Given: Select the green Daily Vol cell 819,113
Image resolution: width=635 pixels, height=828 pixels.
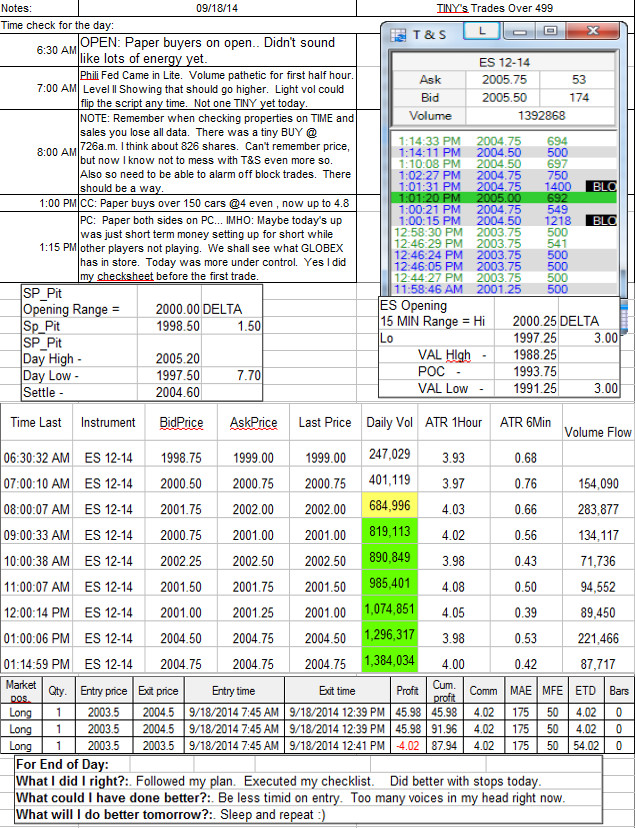Looking at the screenshot, I should [390, 532].
